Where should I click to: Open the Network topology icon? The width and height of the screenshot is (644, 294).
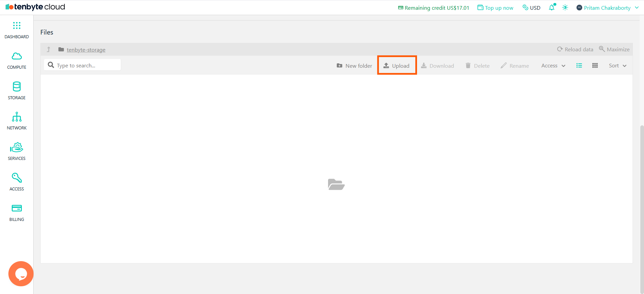coord(16,117)
